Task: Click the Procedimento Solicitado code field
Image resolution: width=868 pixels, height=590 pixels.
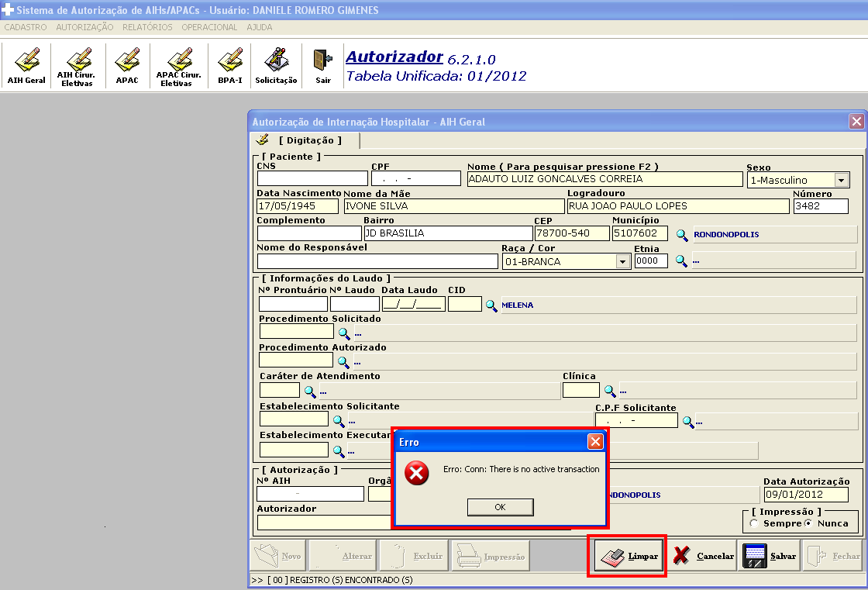Action: (296, 331)
